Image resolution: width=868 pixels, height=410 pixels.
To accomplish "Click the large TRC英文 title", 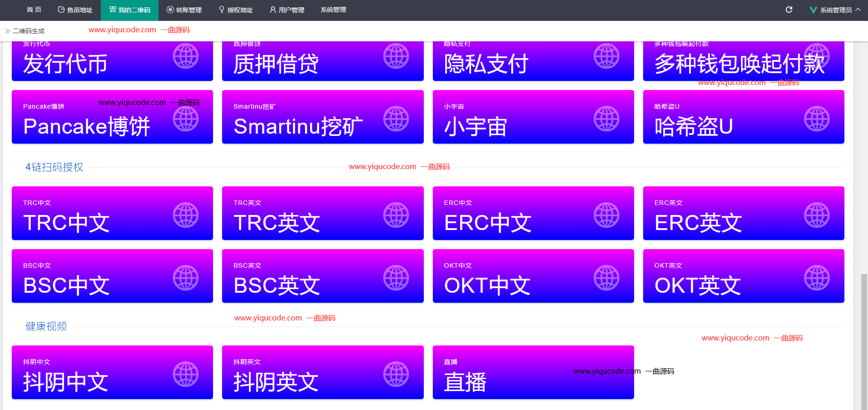I will [277, 223].
